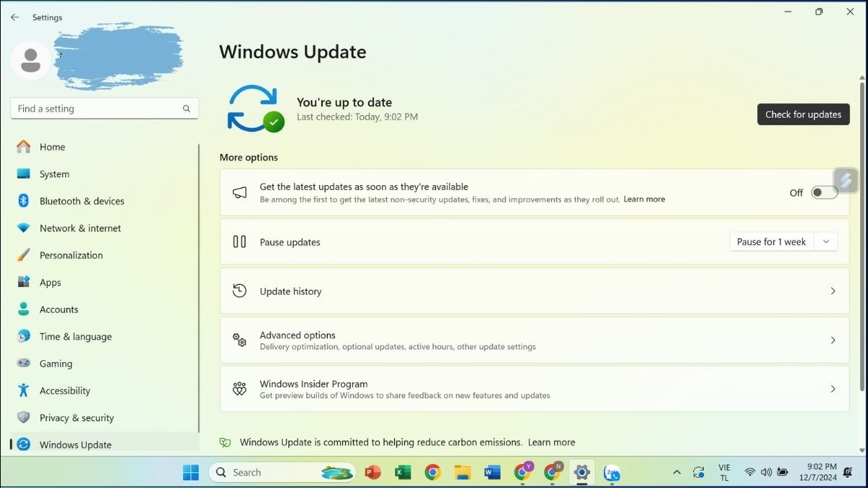Image resolution: width=868 pixels, height=488 pixels.
Task: Click the Last checked: Today, 9:02 PM text
Action: 357,117
